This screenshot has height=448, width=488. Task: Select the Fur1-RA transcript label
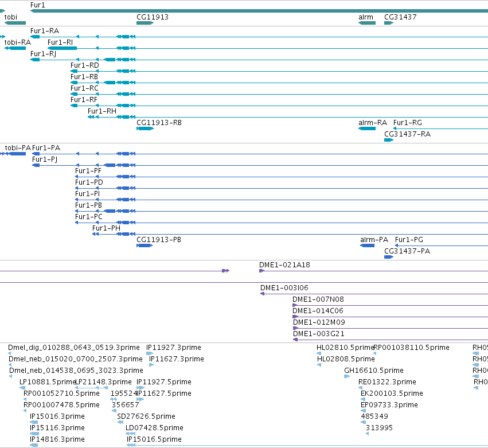pyautogui.click(x=45, y=31)
